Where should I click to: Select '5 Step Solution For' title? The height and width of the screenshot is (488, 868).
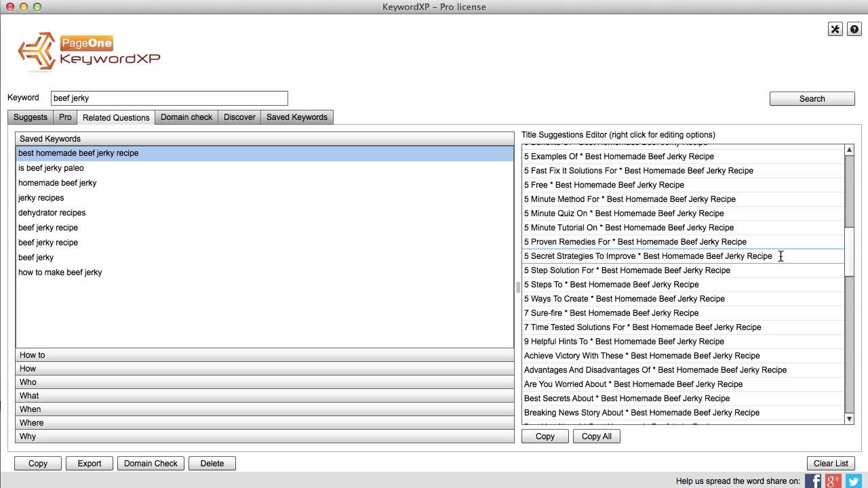[683, 270]
